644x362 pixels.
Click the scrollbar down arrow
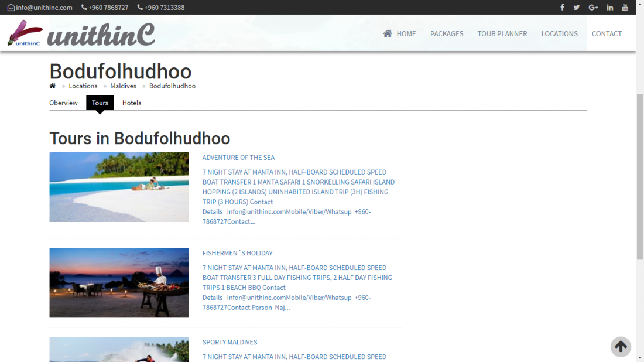[x=640, y=358]
